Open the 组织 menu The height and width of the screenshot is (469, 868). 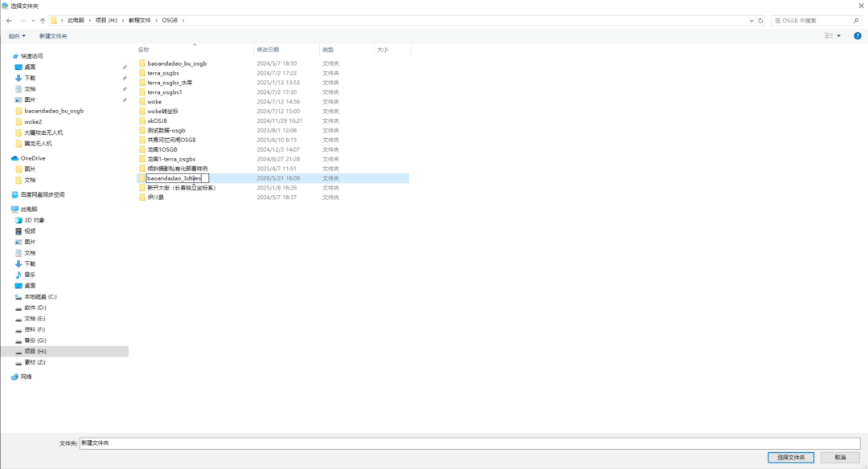click(x=17, y=36)
